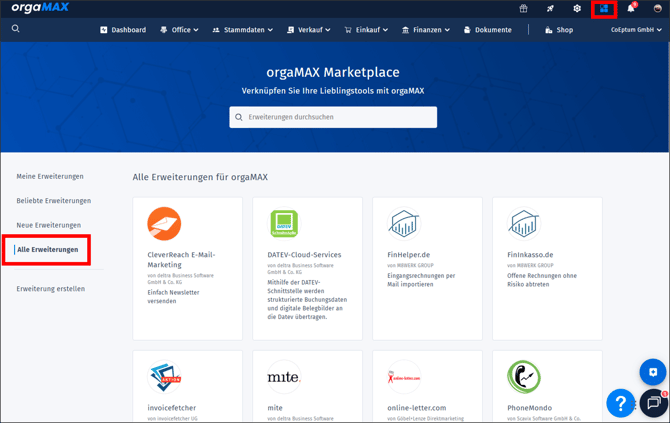Screen dimensions: 670x423
Task: Open the CoEptum GmbH company dropdown
Action: 636,30
